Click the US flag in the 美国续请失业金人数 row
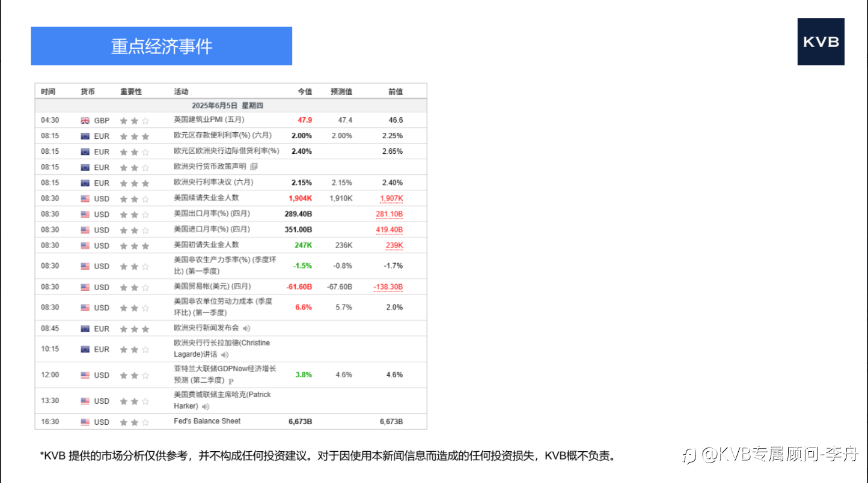 tap(85, 199)
